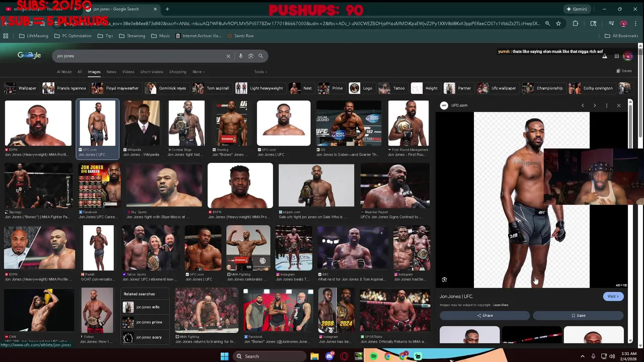Screen dimensions: 644x362
Task: Open the Gemini button in Chrome
Action: point(577,9)
